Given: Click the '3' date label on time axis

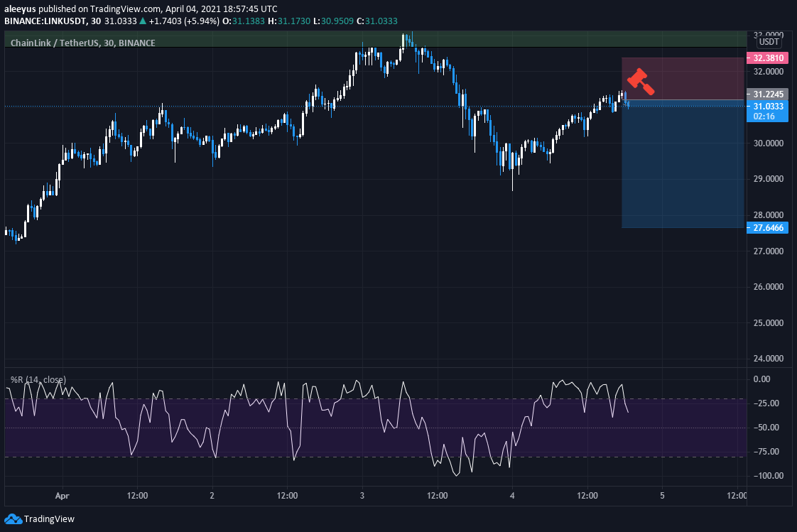Looking at the screenshot, I should tap(362, 495).
